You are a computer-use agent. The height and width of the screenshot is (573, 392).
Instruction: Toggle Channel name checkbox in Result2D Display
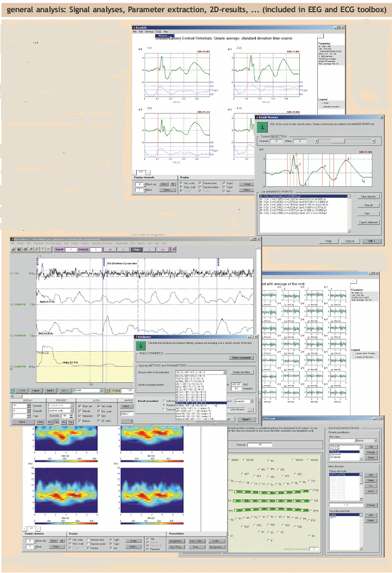click(200, 183)
